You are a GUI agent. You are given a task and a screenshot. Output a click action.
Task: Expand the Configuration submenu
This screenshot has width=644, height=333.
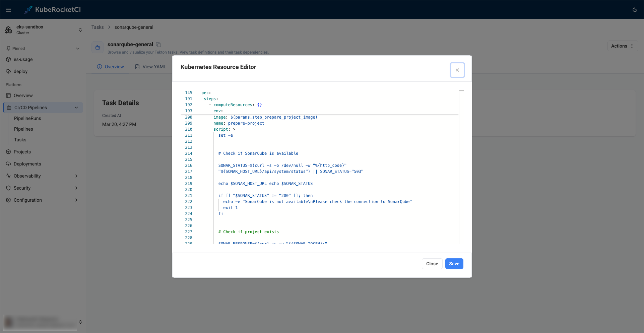76,200
